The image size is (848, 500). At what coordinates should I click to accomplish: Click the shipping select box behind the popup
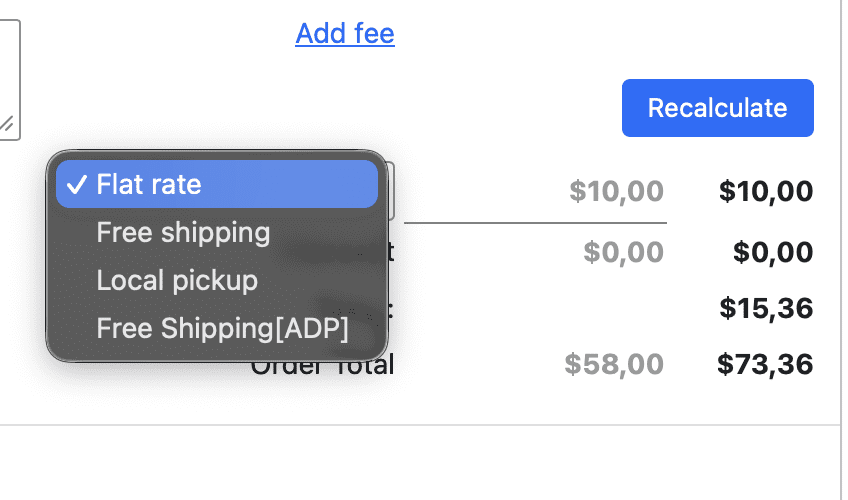pos(390,191)
